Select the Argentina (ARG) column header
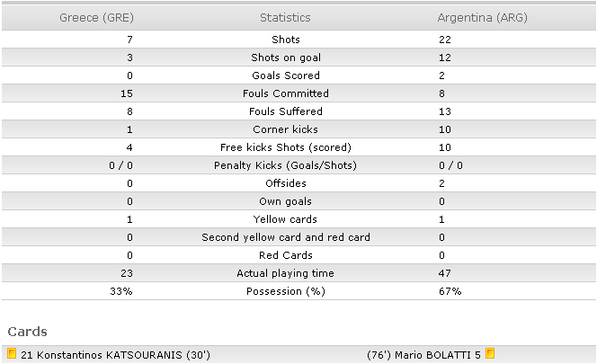Viewport: 597px width, 364px height. click(x=483, y=17)
